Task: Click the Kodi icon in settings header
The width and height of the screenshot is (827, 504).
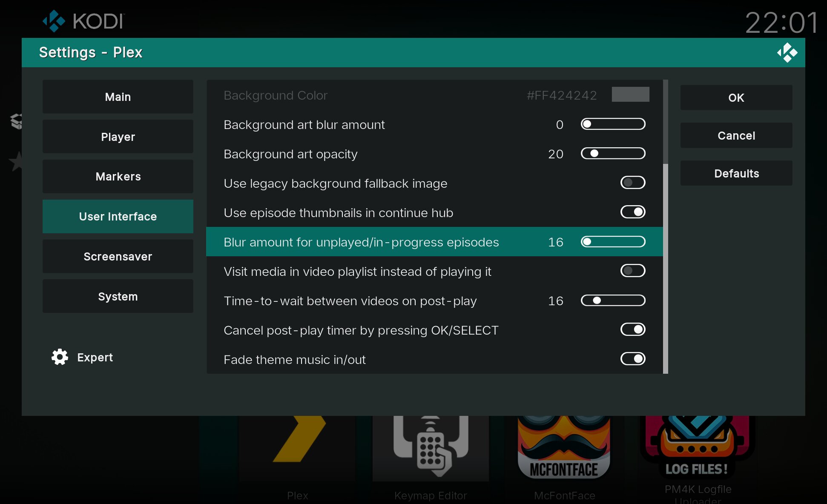Action: pyautogui.click(x=787, y=52)
